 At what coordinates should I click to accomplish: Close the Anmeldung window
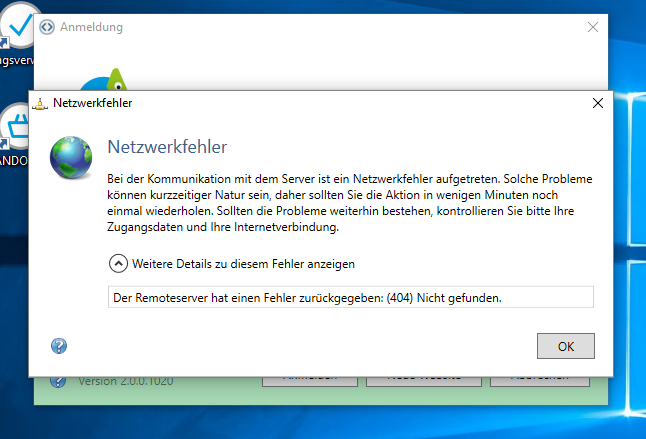click(594, 27)
